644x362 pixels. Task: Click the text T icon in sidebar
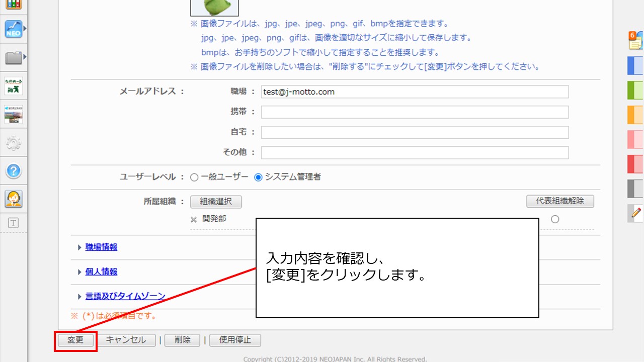pos(14,223)
